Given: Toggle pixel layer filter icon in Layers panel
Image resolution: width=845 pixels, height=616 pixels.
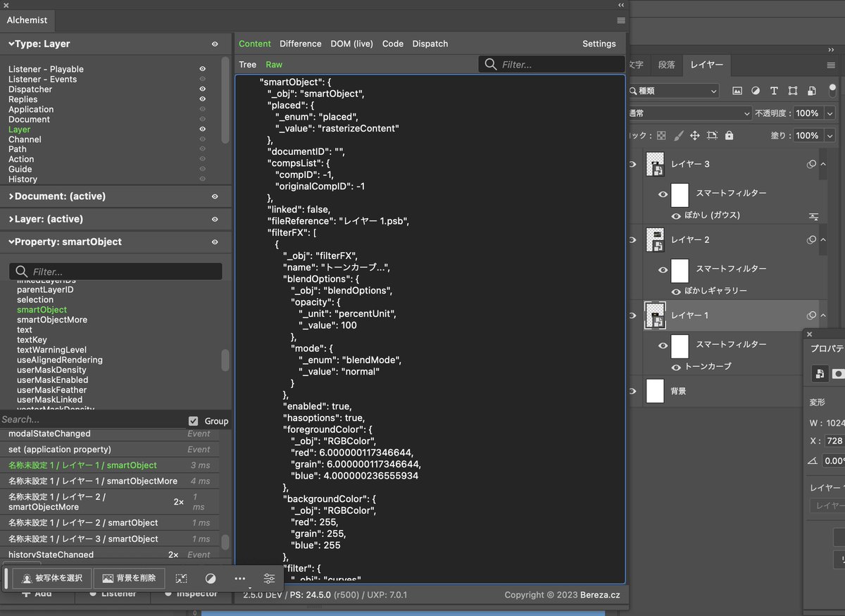Looking at the screenshot, I should (737, 91).
